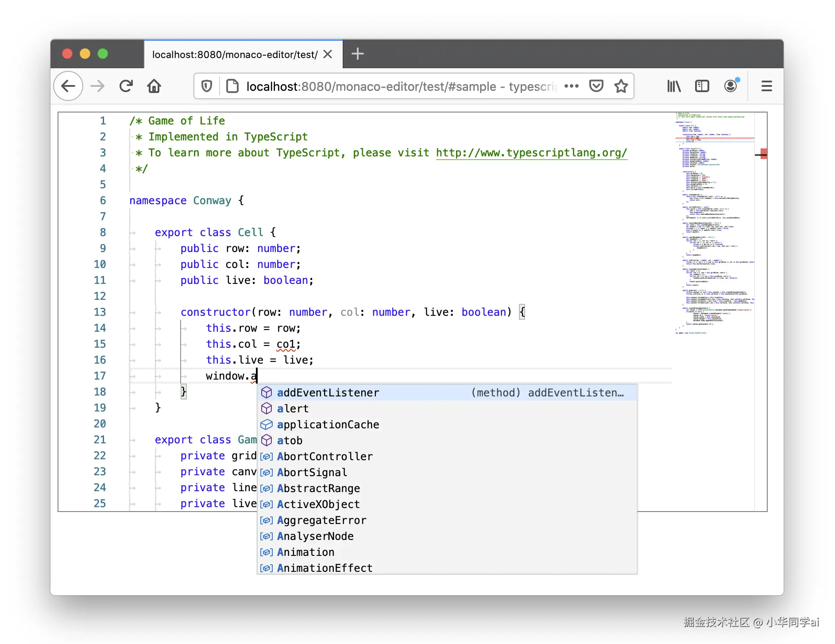Save page to Pocket icon
The height and width of the screenshot is (644, 835).
pos(596,86)
